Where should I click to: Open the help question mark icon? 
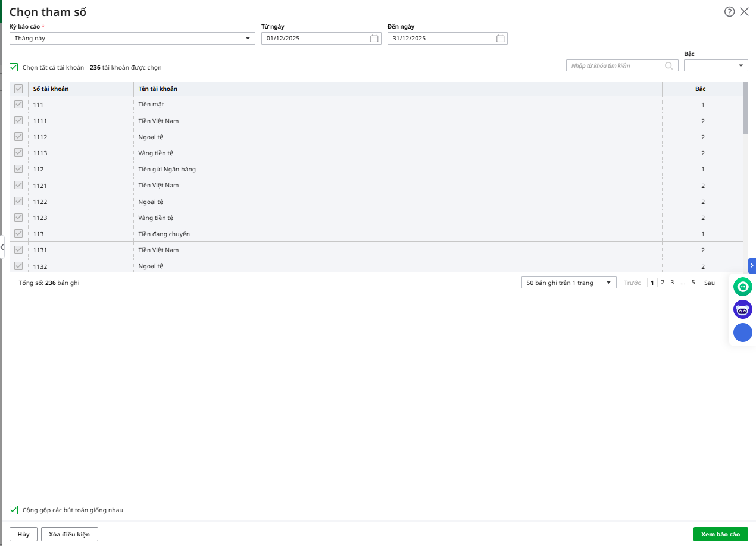point(729,12)
